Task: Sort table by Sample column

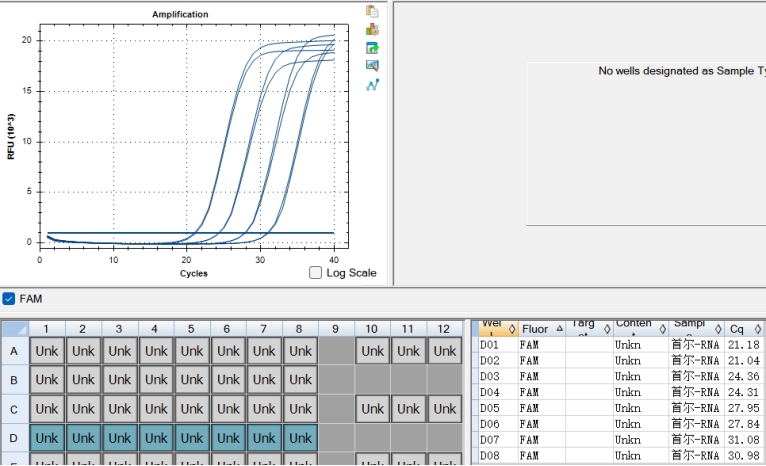Action: (x=697, y=328)
